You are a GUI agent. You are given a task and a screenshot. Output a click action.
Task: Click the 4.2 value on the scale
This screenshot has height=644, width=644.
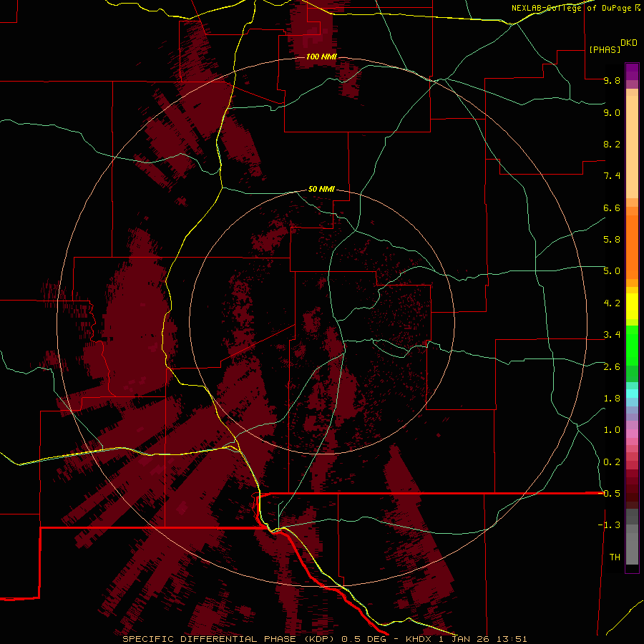pyautogui.click(x=612, y=303)
